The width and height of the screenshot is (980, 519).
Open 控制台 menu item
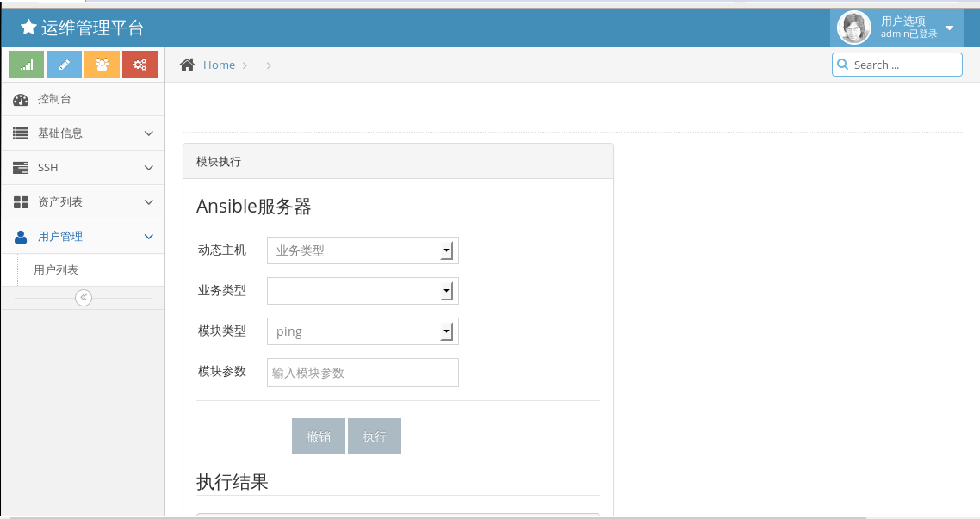coord(84,99)
